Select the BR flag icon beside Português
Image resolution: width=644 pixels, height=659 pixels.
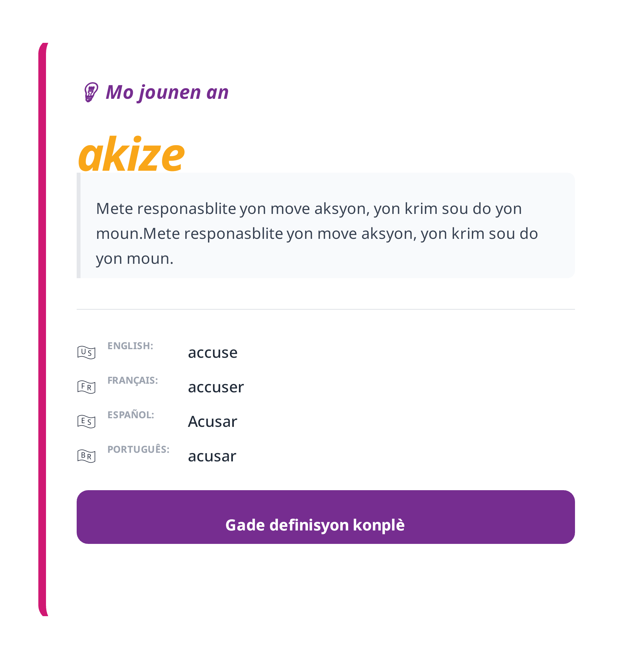pyautogui.click(x=87, y=456)
